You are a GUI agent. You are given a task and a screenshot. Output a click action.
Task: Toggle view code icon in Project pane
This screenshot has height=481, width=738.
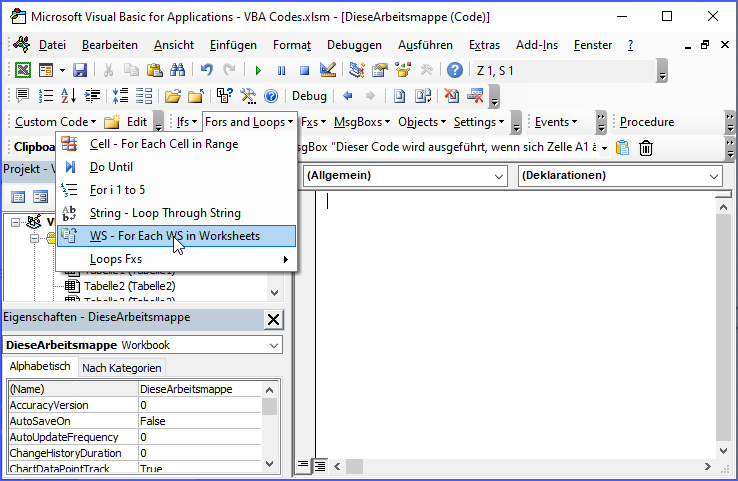[18, 197]
